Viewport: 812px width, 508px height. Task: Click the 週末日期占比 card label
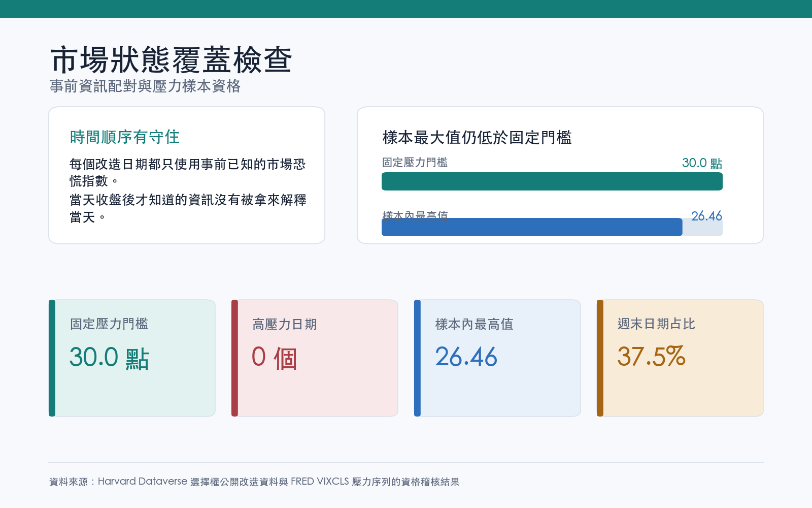(656, 324)
